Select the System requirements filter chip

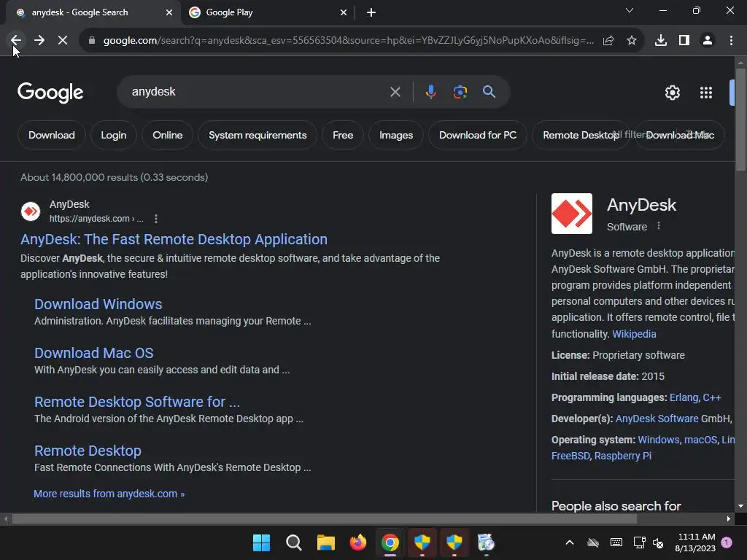click(258, 135)
